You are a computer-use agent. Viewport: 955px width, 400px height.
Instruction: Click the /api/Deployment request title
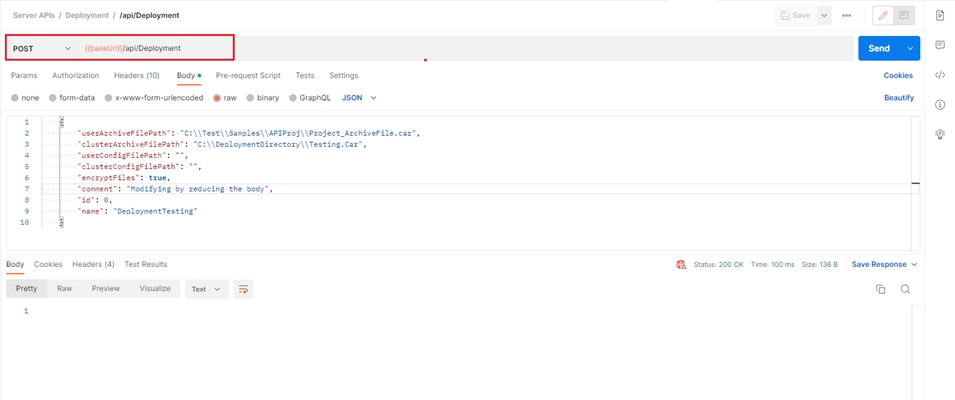point(149,15)
